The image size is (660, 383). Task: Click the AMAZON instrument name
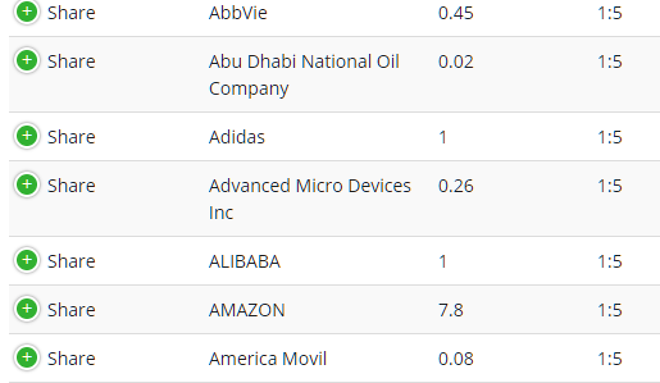tap(247, 310)
